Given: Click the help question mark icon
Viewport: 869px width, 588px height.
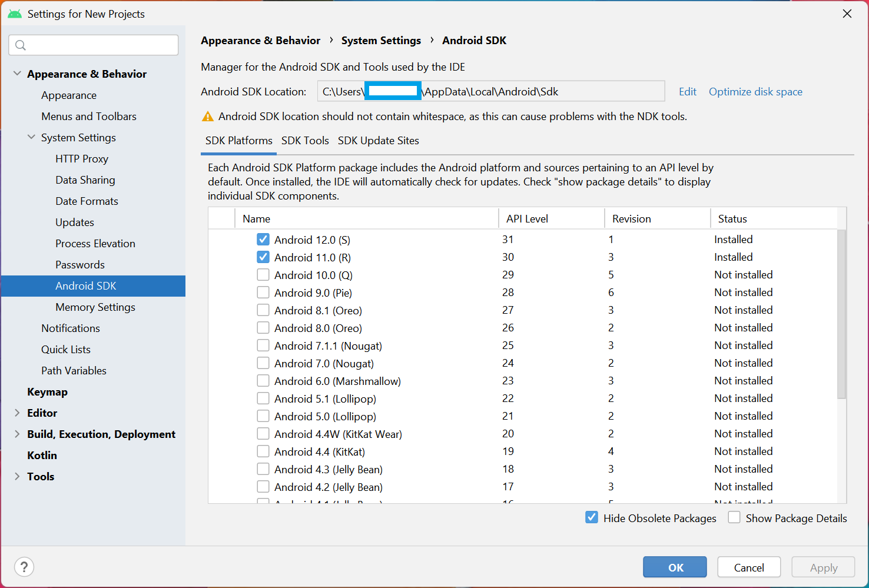Looking at the screenshot, I should click(24, 567).
